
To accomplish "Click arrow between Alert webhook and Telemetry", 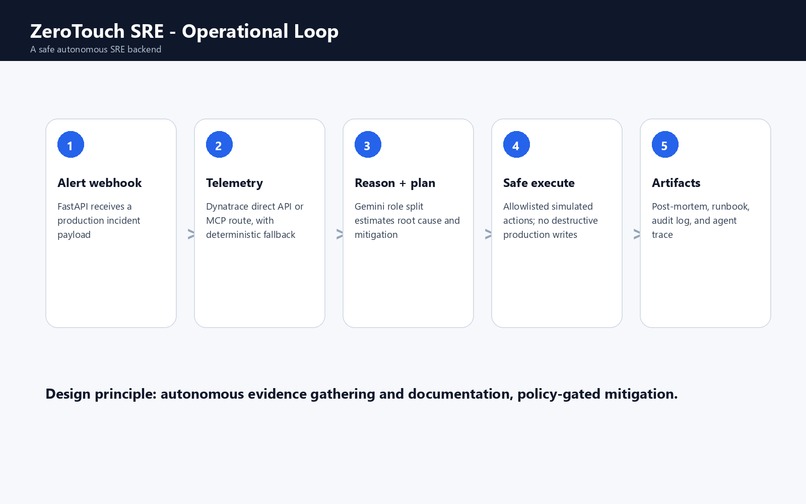I will coord(191,235).
